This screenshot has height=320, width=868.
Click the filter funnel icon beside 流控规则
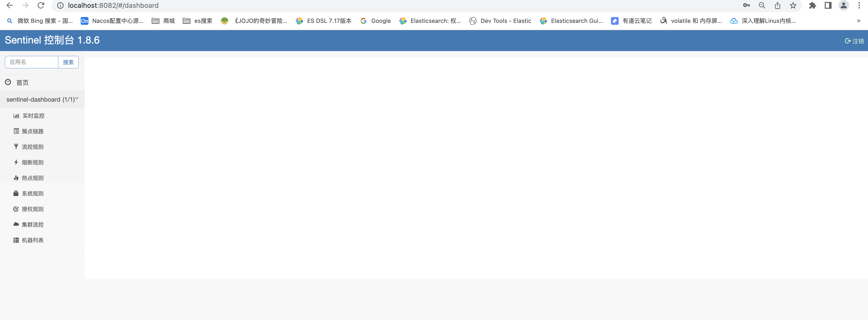tap(16, 147)
